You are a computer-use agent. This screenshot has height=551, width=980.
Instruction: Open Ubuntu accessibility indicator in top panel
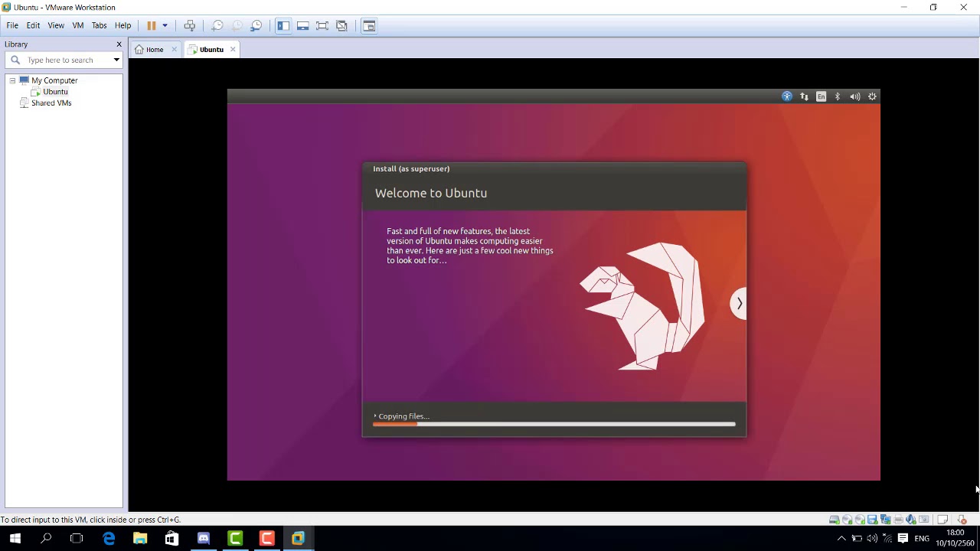click(x=787, y=96)
